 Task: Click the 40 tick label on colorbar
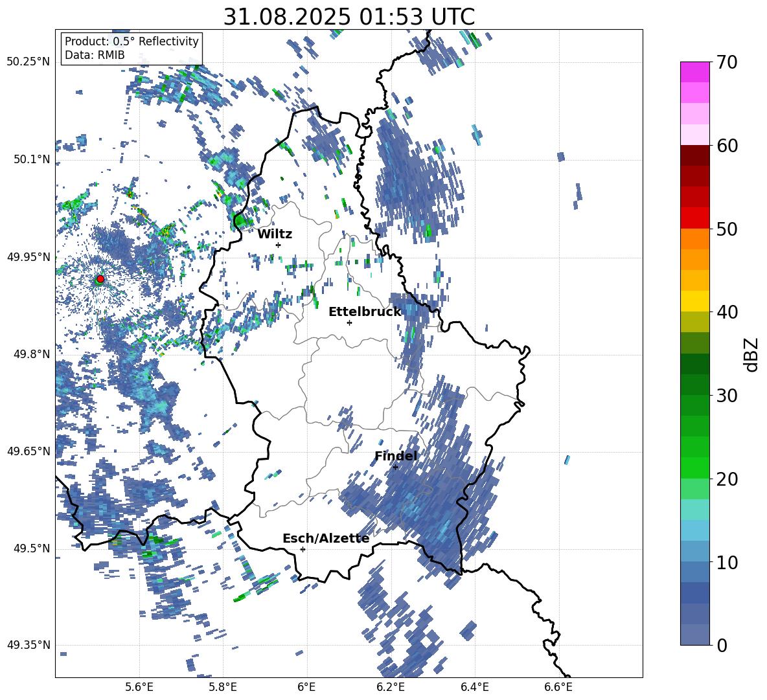point(726,312)
